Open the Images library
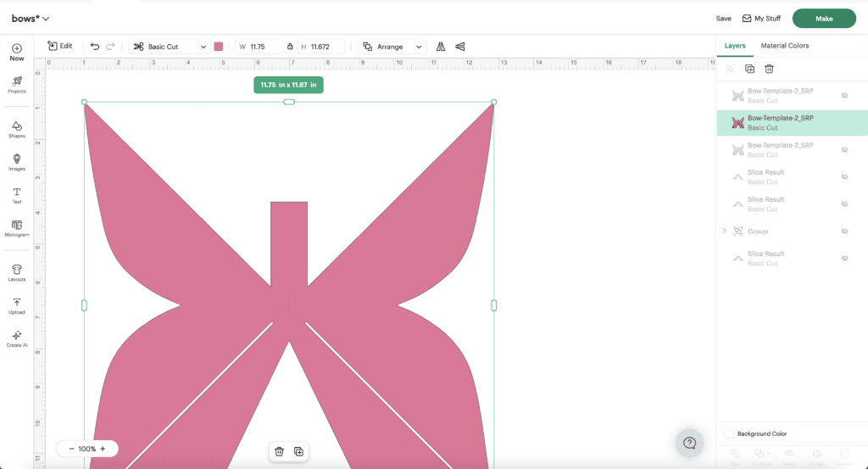The height and width of the screenshot is (469, 868). pyautogui.click(x=17, y=162)
